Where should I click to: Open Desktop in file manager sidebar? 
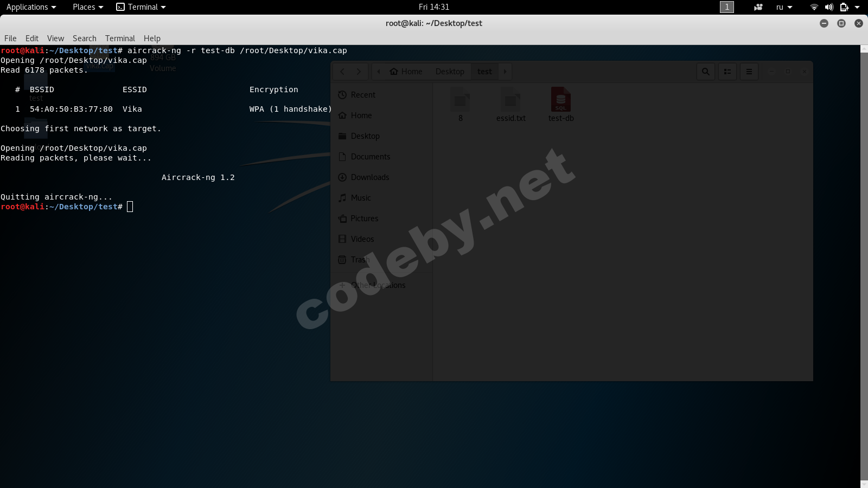[x=381, y=136]
